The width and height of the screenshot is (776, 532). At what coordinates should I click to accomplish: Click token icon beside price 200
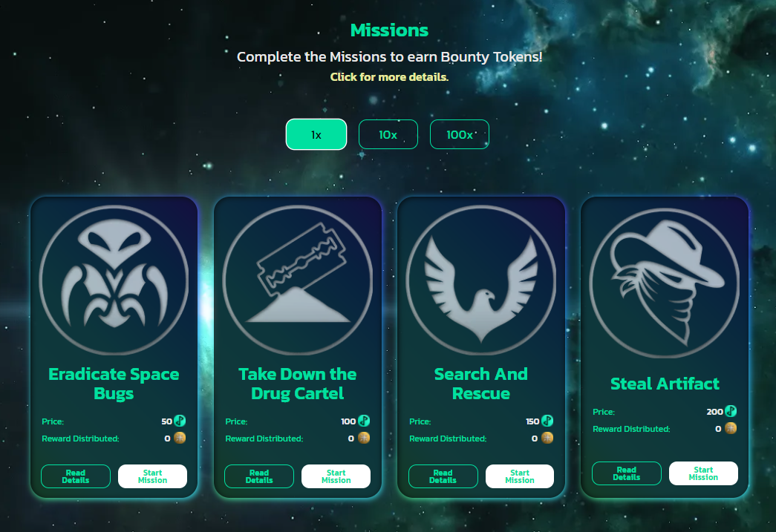point(731,411)
